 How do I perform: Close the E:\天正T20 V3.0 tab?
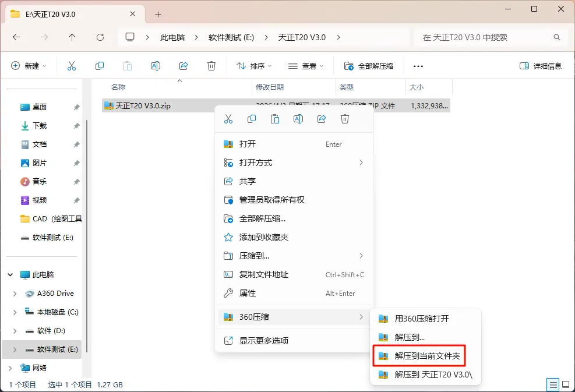pos(133,14)
